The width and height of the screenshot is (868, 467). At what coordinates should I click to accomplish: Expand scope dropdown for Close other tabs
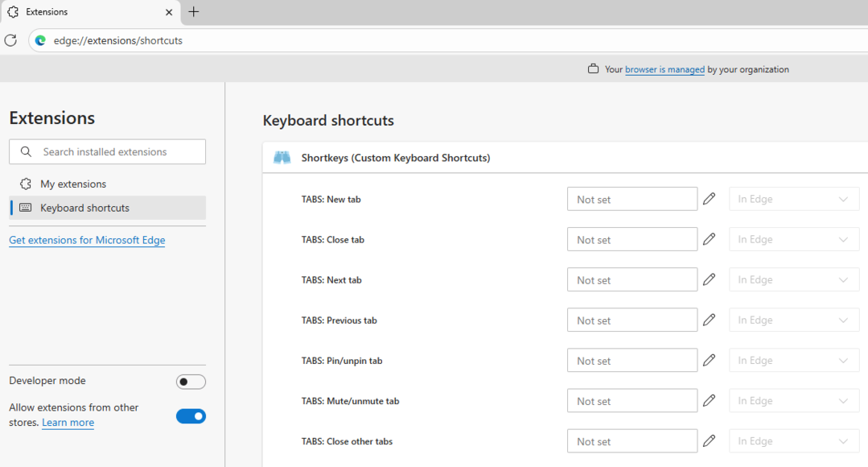tap(794, 441)
